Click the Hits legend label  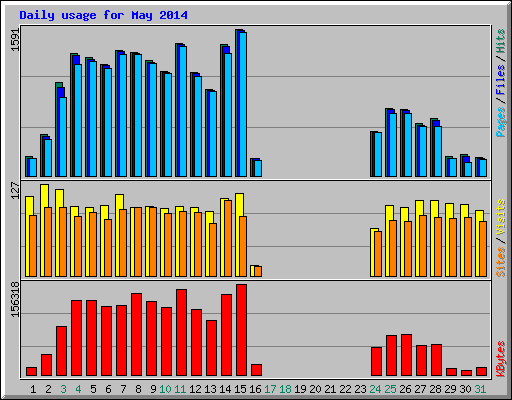coord(501,41)
